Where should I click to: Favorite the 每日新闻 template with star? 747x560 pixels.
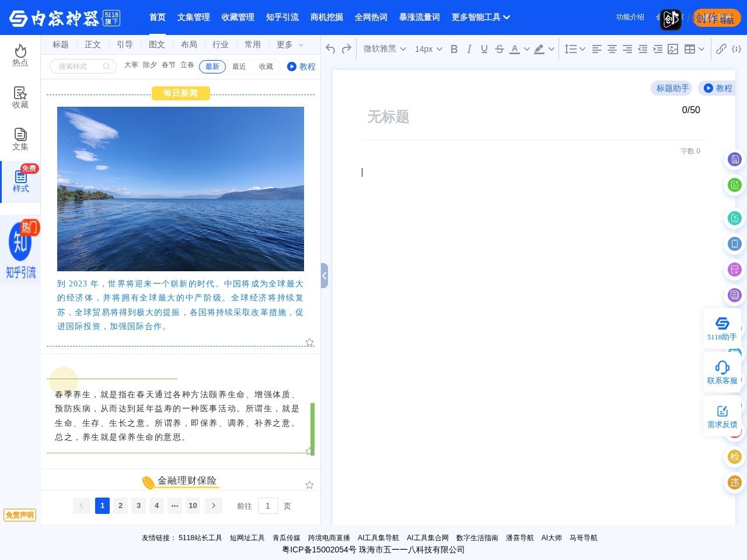click(310, 342)
